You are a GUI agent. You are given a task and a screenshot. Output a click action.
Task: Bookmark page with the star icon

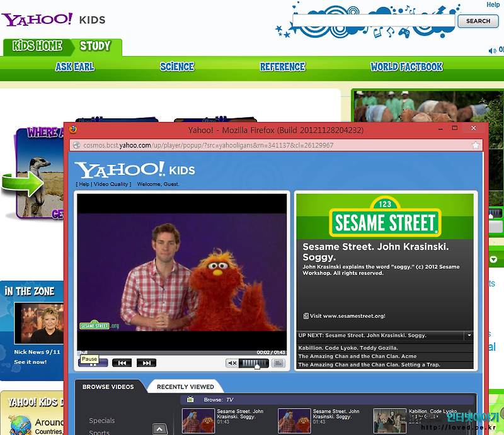[x=476, y=145]
